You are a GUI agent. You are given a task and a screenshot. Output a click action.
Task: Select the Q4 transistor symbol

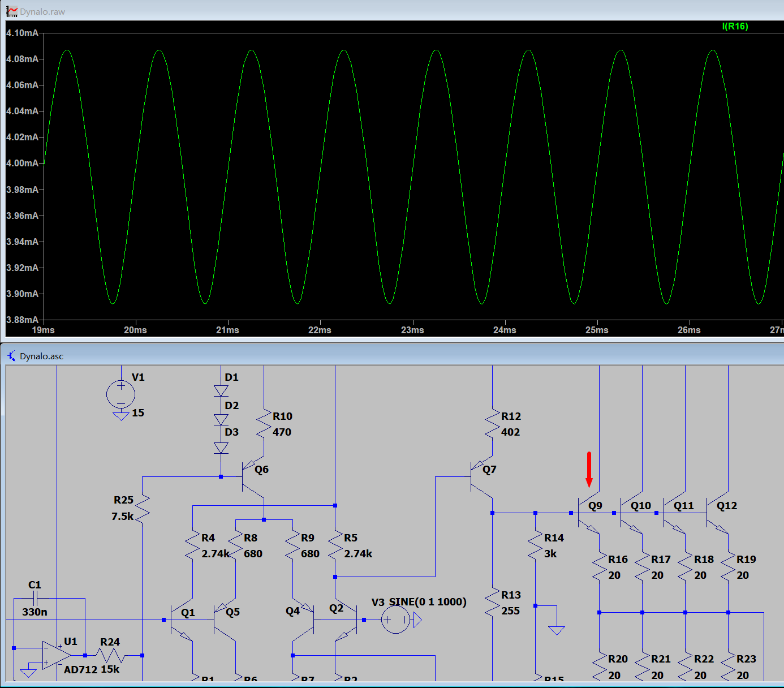point(303,620)
